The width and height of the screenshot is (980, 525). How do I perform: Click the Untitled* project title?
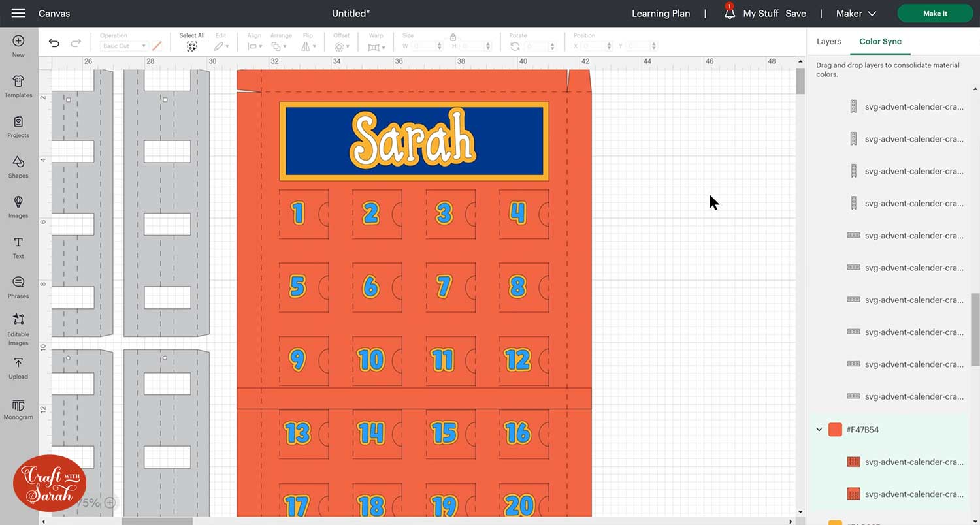tap(351, 13)
